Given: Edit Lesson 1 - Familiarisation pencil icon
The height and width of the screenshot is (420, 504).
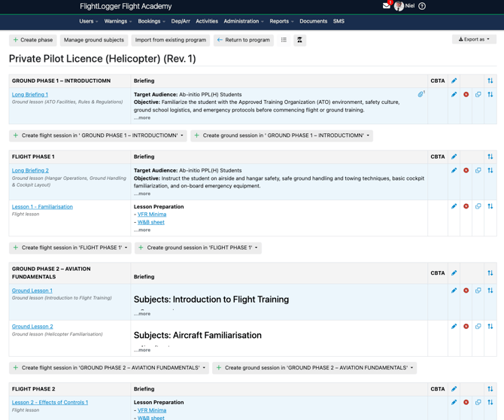Looking at the screenshot, I should (454, 206).
